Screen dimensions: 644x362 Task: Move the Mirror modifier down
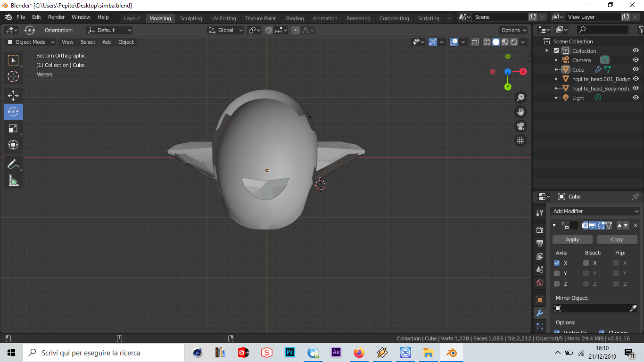click(x=626, y=225)
